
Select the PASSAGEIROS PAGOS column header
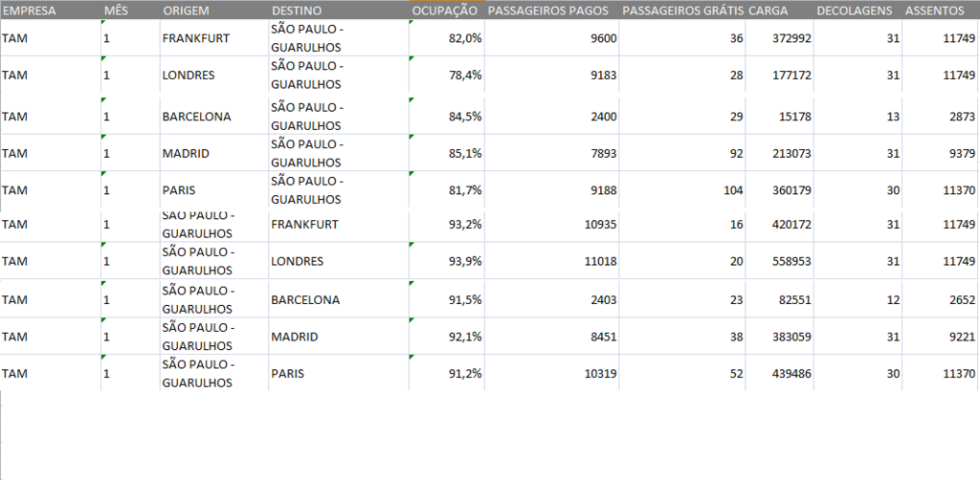pos(552,11)
